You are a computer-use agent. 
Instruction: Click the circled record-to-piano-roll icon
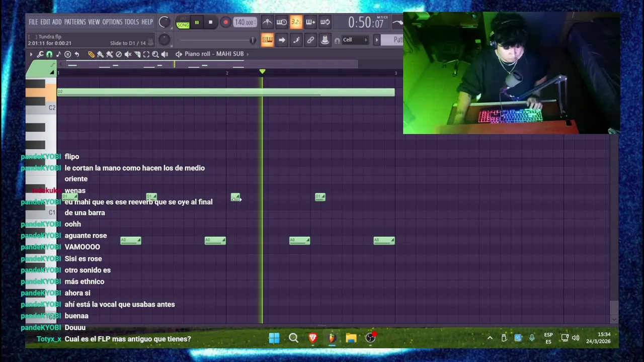click(67, 54)
